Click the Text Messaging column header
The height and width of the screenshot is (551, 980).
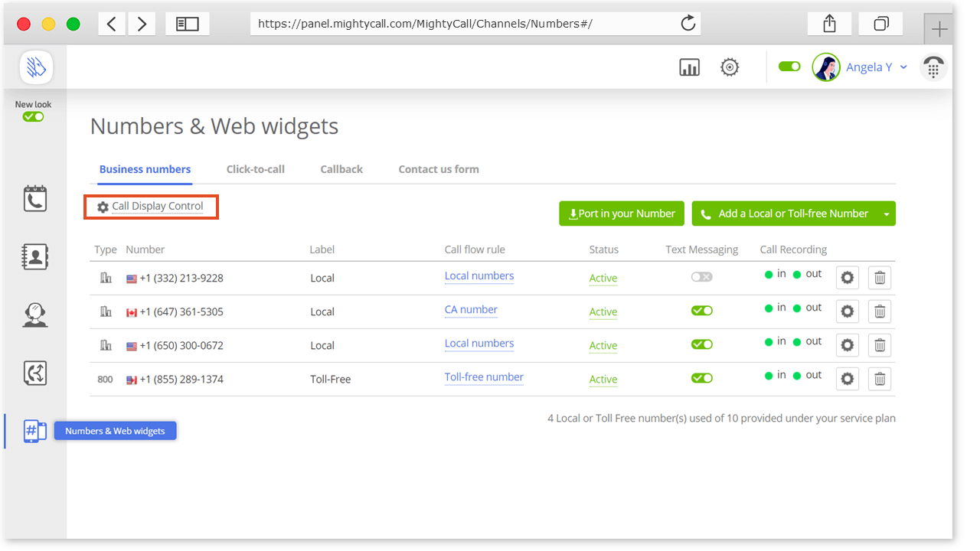(x=702, y=249)
